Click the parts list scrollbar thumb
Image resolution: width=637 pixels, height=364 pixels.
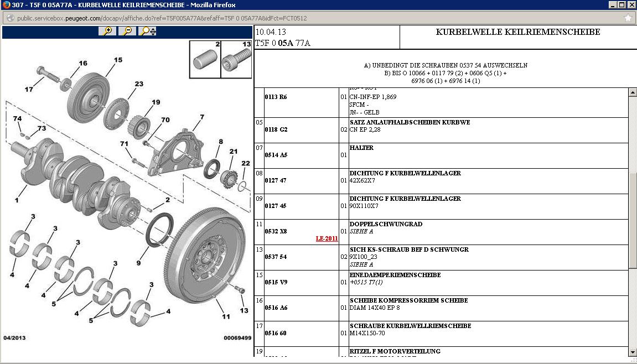[x=633, y=220]
